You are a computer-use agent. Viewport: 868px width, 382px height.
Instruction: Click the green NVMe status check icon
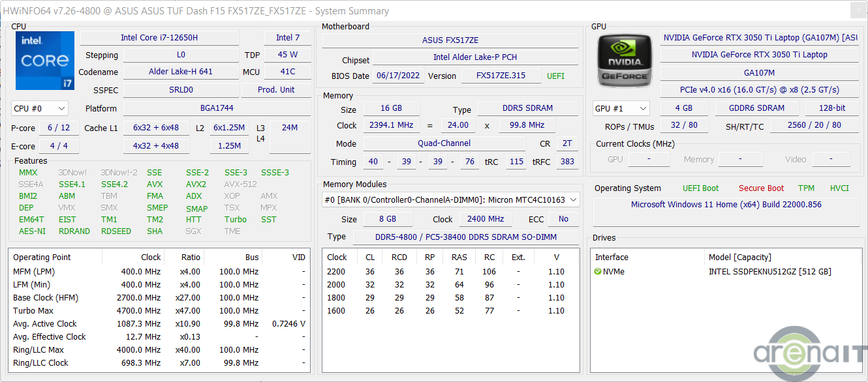tap(598, 272)
